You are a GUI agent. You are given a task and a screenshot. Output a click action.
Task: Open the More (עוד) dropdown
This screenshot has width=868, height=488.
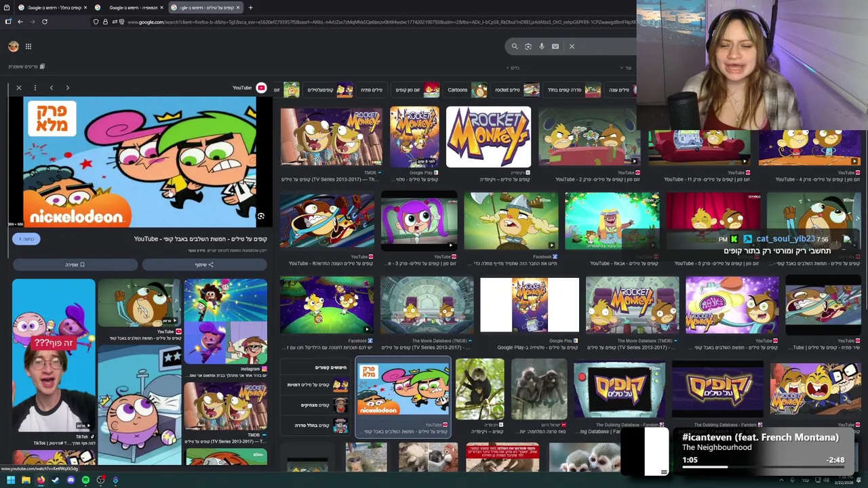pyautogui.click(x=626, y=68)
